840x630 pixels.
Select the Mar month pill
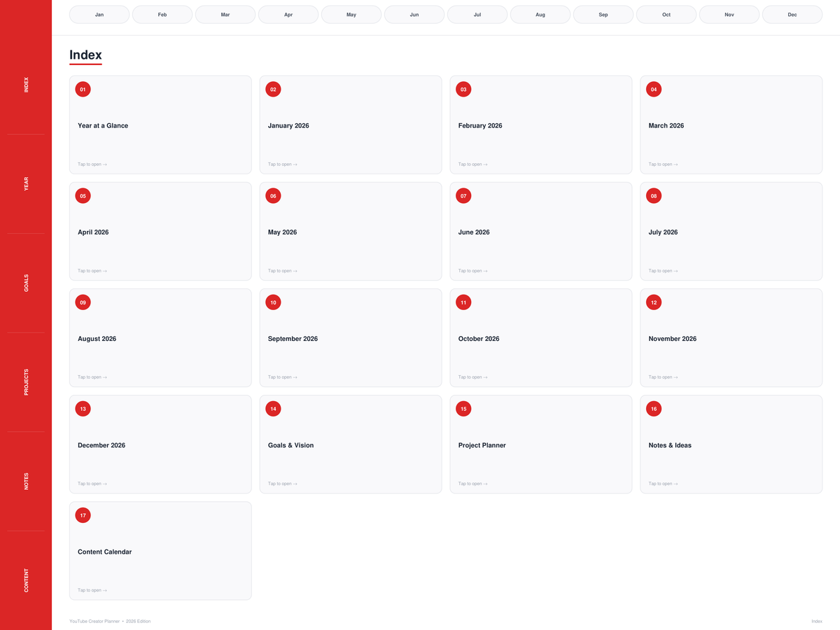[x=225, y=15]
